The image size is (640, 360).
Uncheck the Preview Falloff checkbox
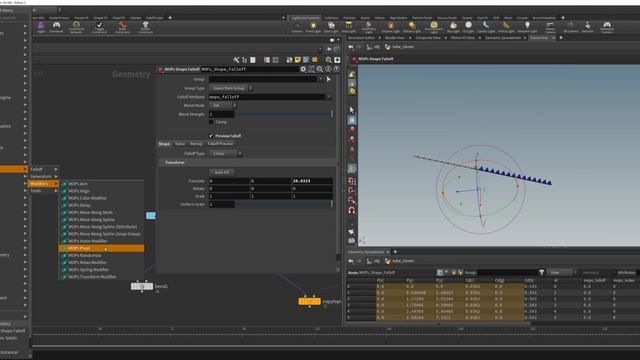click(x=211, y=136)
